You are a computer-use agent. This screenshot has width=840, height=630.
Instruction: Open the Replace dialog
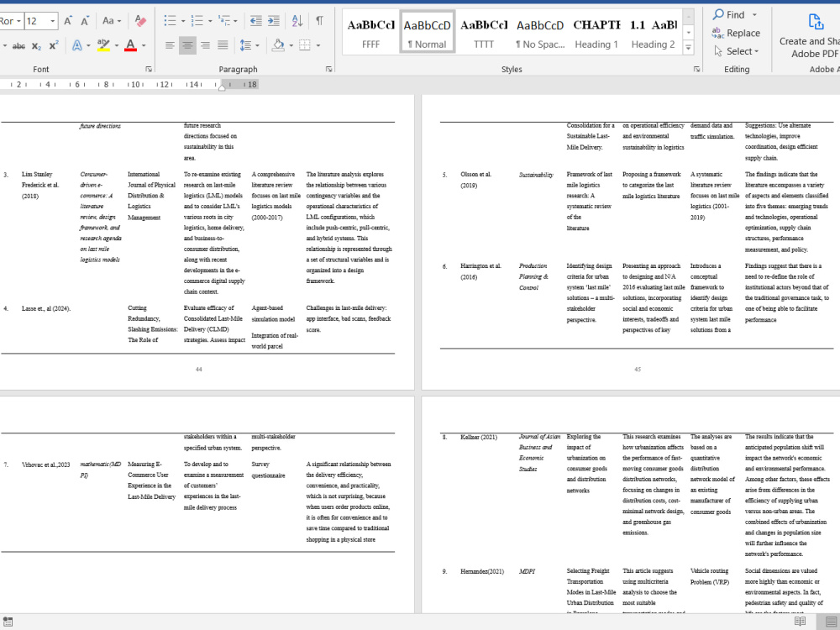tap(736, 34)
